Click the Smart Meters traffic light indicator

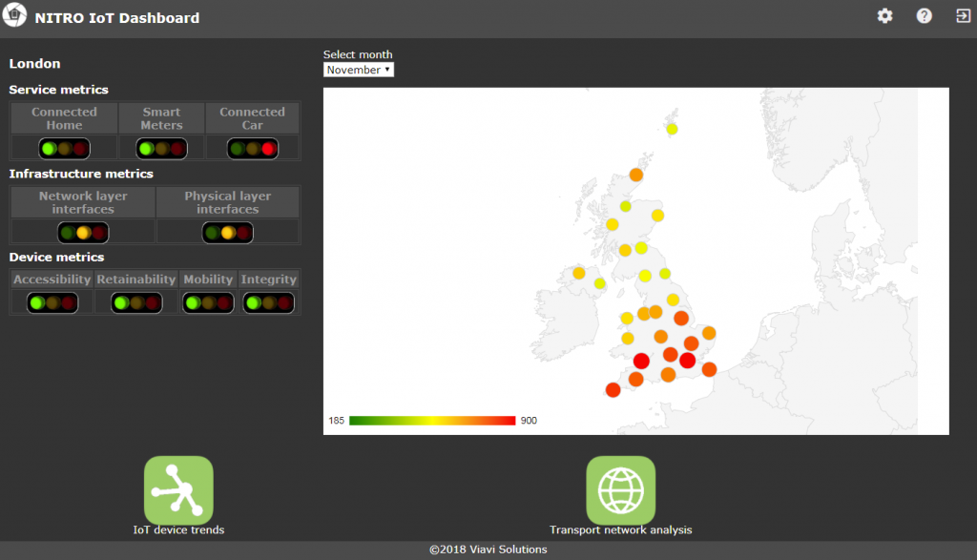pos(161,149)
